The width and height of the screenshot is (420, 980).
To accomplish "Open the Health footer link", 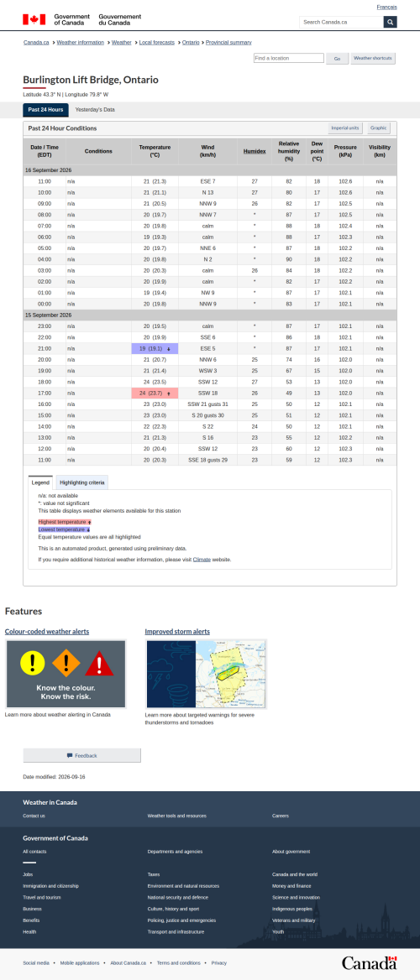I will 29,931.
